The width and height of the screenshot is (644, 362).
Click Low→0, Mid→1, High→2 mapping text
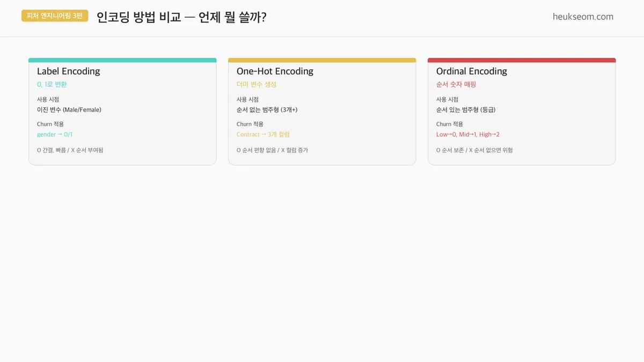pyautogui.click(x=468, y=135)
